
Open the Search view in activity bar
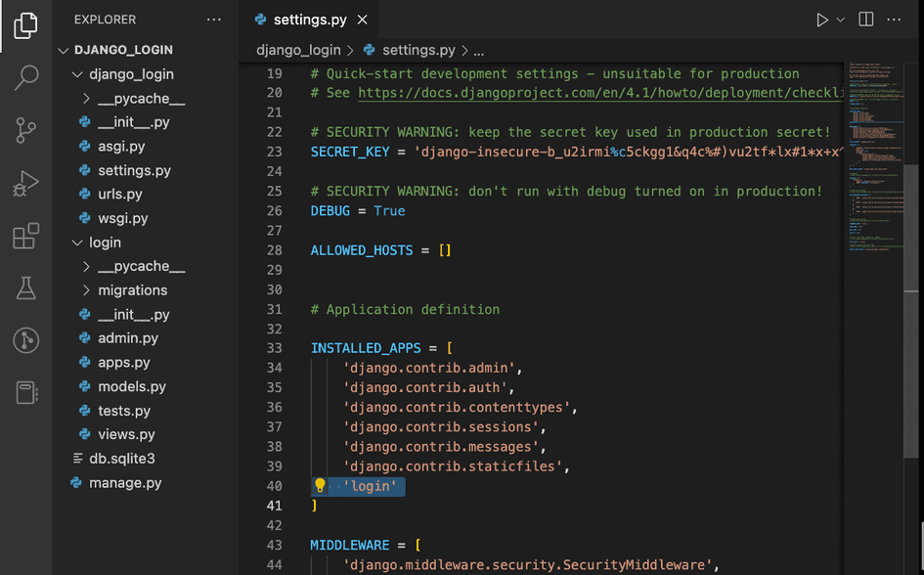(x=26, y=78)
